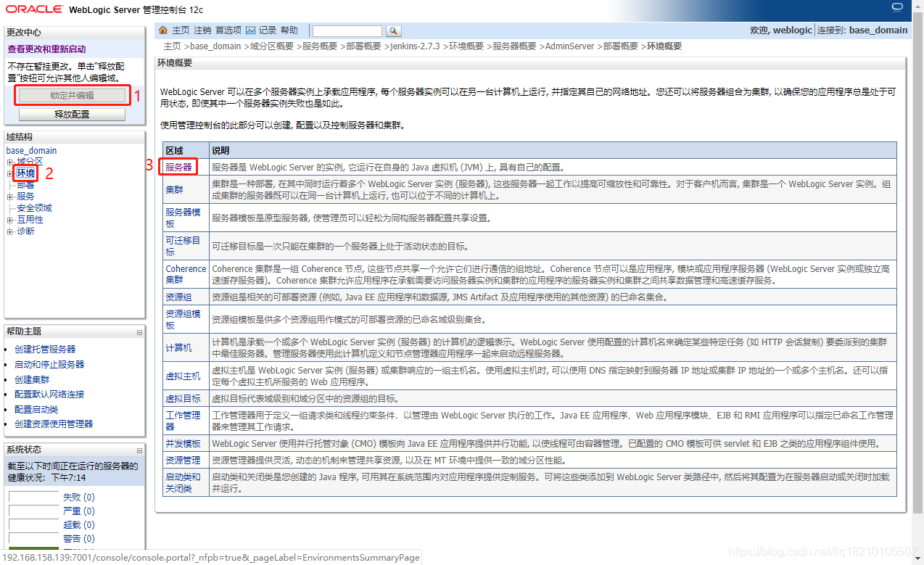Go to AdminServer in the breadcrumb
The width and height of the screenshot is (924, 565).
[569, 46]
